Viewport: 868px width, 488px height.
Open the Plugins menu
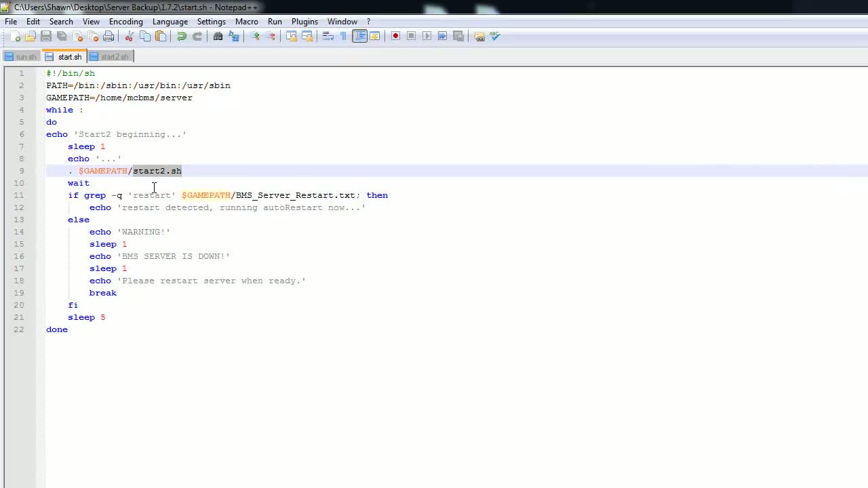304,21
